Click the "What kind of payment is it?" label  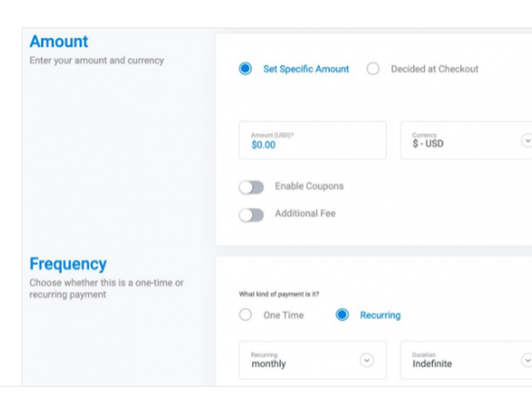click(279, 293)
